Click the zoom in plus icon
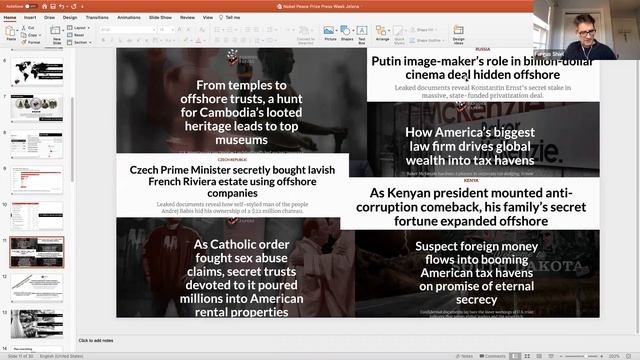Image resolution: width=640 pixels, height=360 pixels. [x=601, y=356]
